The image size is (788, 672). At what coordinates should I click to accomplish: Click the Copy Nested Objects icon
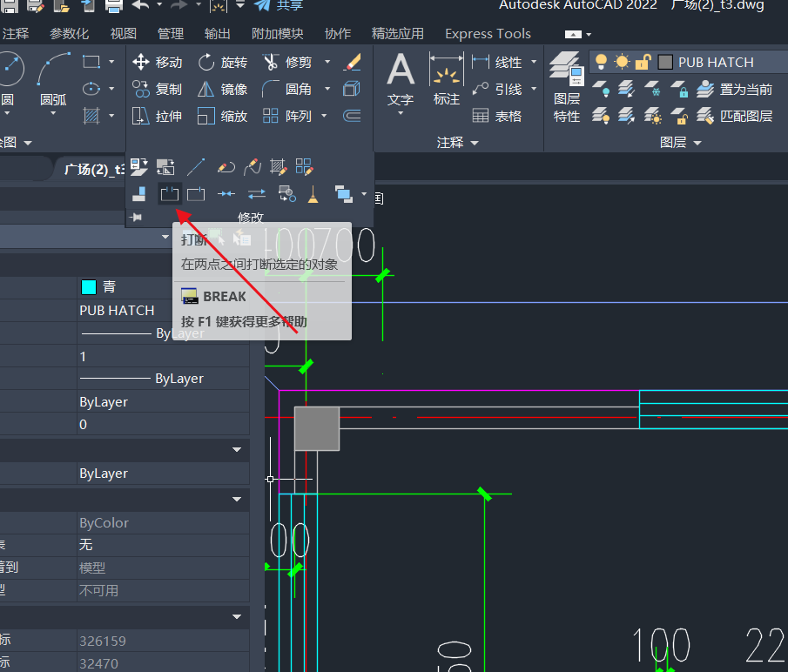(x=287, y=194)
